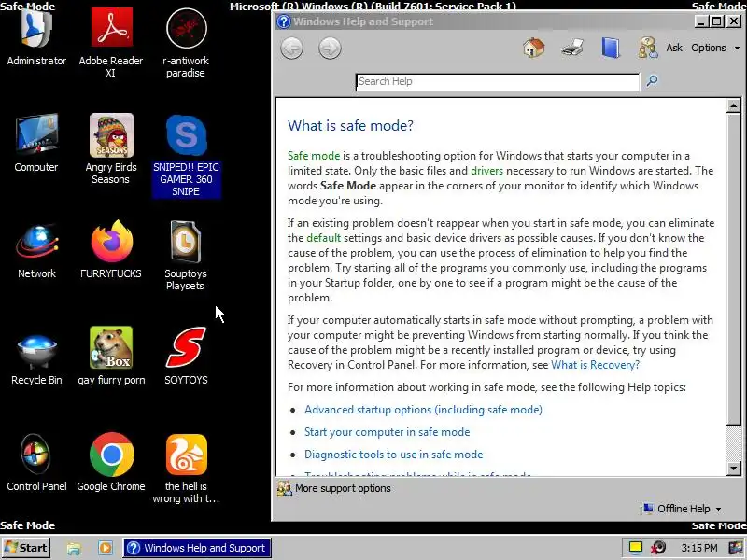
Task: Open Diagnostic tools to use in safe mode
Action: tap(393, 455)
